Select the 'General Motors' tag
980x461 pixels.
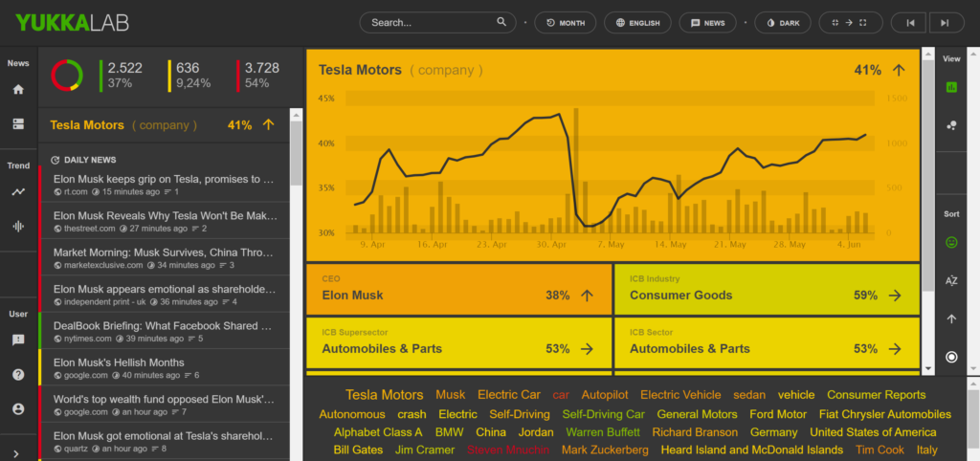click(x=697, y=414)
